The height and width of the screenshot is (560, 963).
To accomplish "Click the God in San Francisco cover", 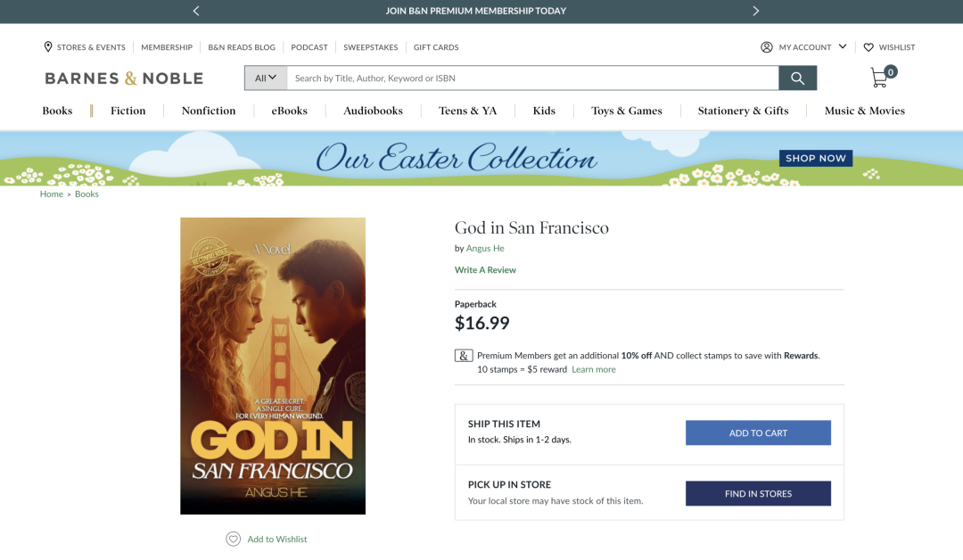I will pos(273,366).
